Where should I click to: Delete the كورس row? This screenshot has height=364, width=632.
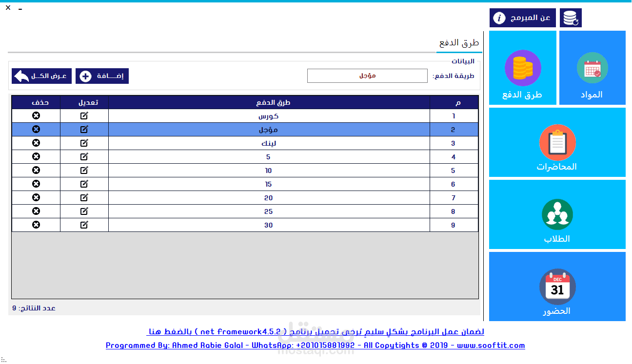[x=36, y=116]
